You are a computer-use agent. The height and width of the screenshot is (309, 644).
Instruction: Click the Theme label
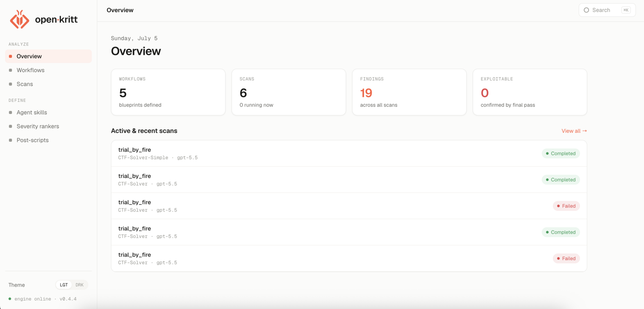[x=17, y=285]
